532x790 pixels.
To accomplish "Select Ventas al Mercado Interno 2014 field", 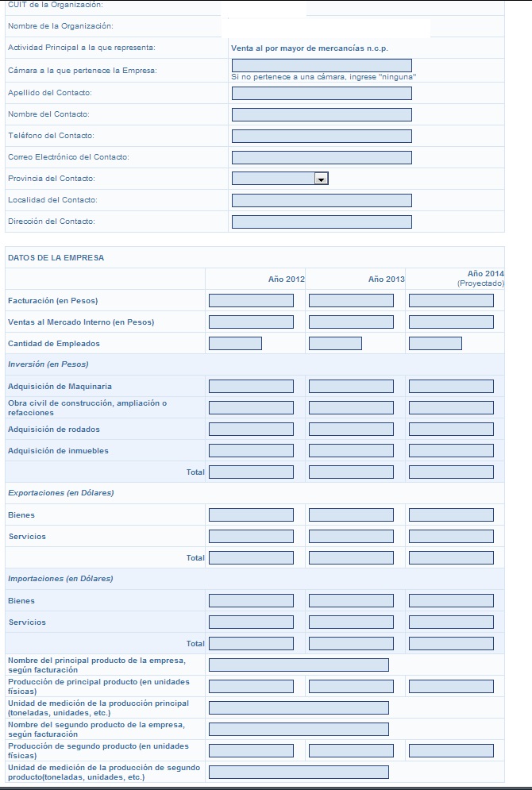I will [x=451, y=322].
